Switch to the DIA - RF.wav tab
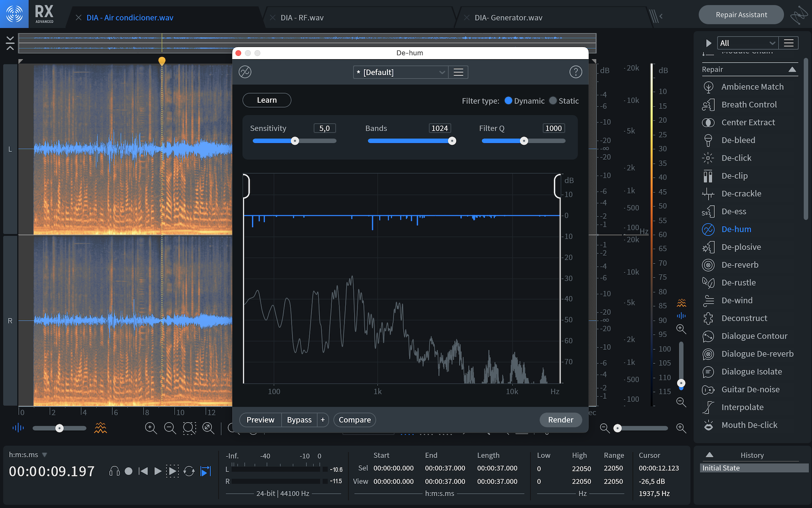812x508 pixels. pyautogui.click(x=302, y=18)
